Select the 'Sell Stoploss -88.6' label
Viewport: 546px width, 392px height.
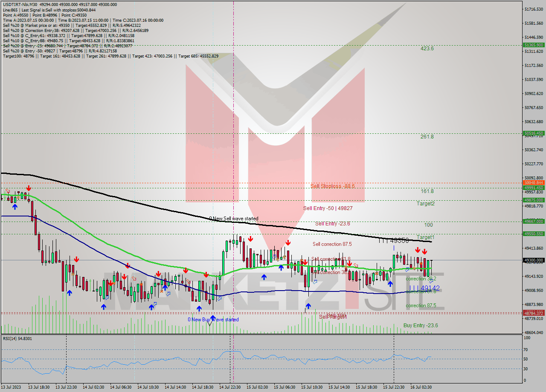tap(332, 186)
